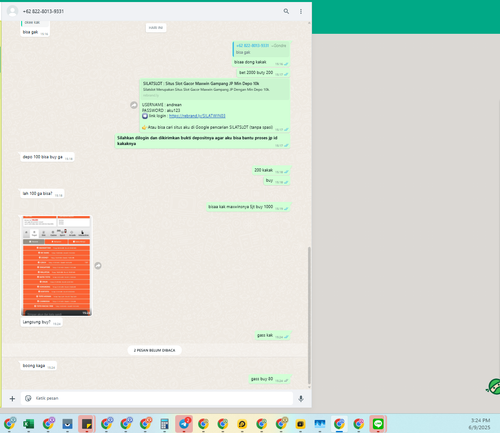The image size is (500, 433).
Task: Open the yellow round chat app in taskbar
Action: (242, 424)
